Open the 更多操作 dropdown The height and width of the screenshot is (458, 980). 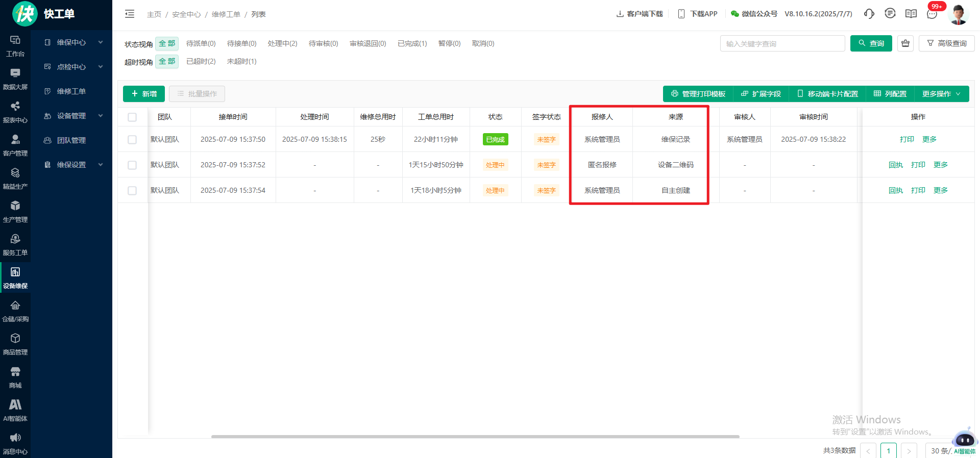[941, 94]
